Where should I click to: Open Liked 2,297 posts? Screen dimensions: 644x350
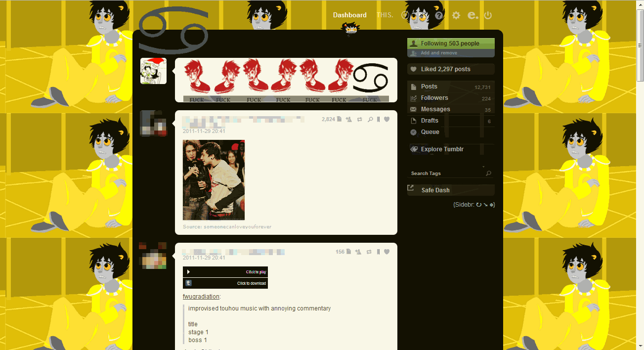pyautogui.click(x=451, y=69)
